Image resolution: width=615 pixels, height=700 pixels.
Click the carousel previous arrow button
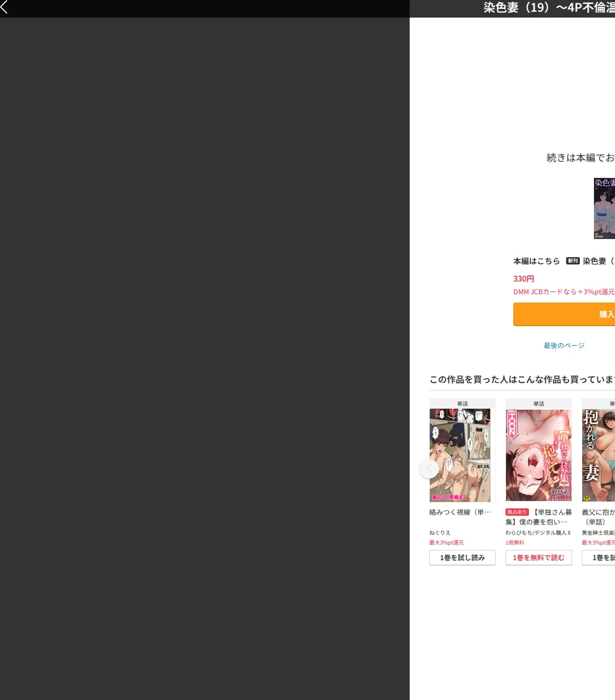click(429, 469)
